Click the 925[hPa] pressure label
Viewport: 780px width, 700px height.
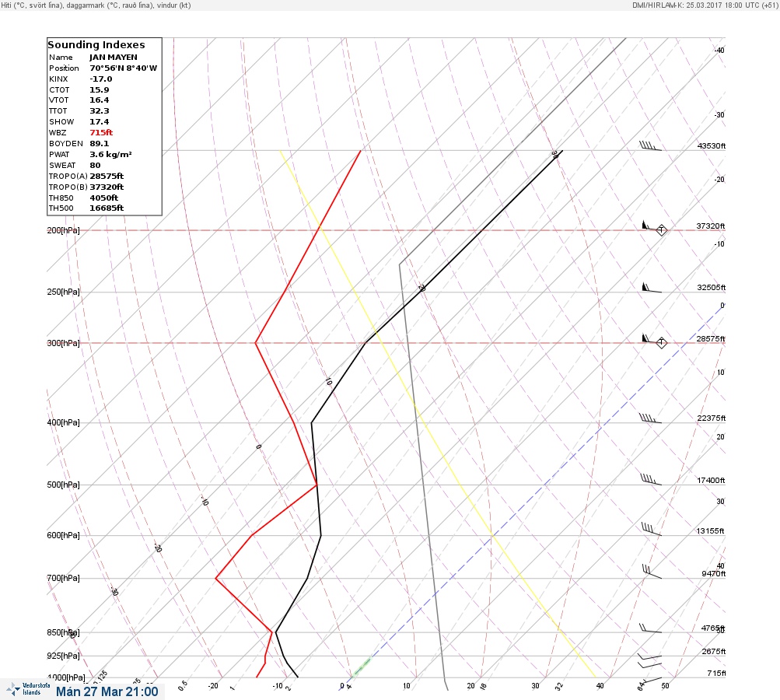(63, 656)
